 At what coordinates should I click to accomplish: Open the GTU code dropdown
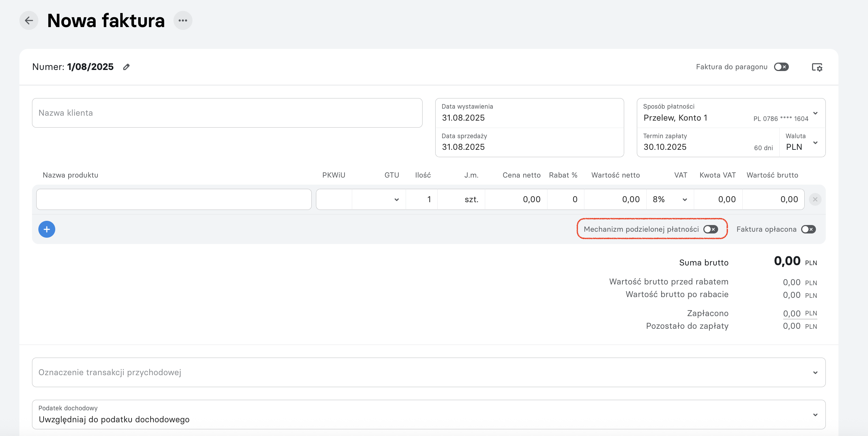pyautogui.click(x=379, y=199)
